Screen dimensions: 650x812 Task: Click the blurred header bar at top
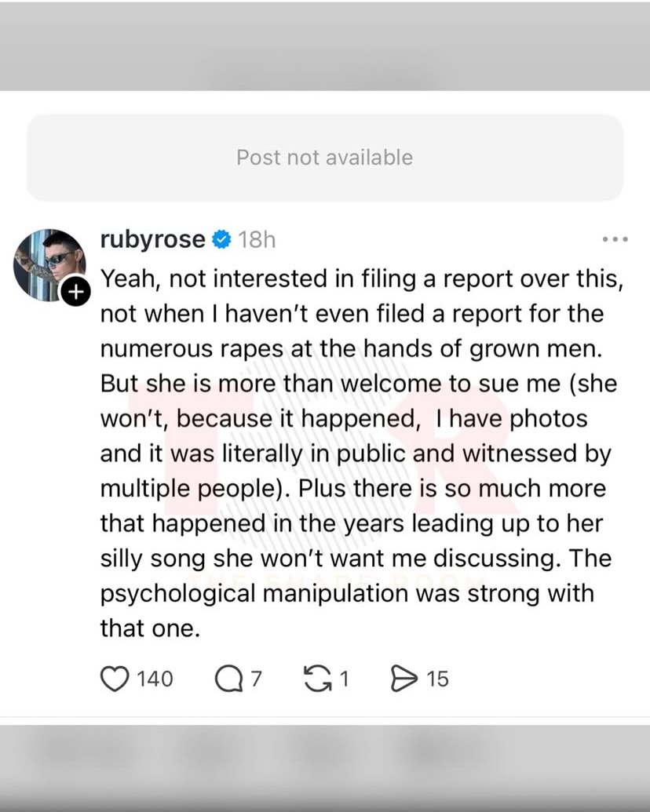click(325, 46)
